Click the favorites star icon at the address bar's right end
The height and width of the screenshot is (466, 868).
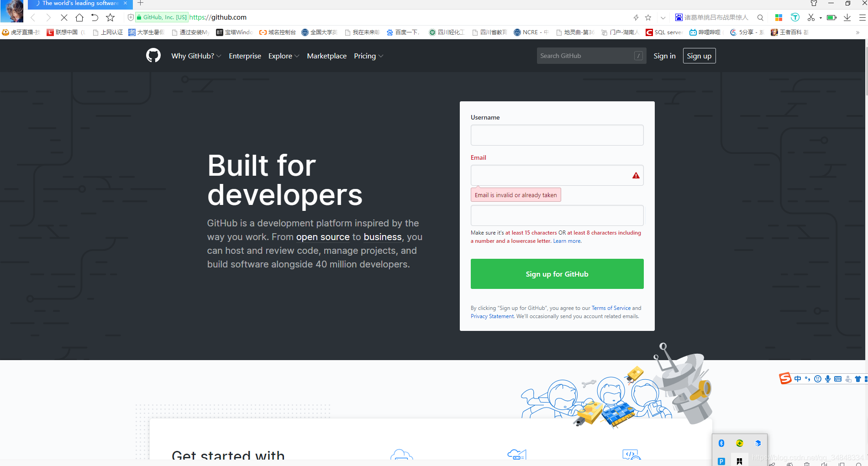648,17
